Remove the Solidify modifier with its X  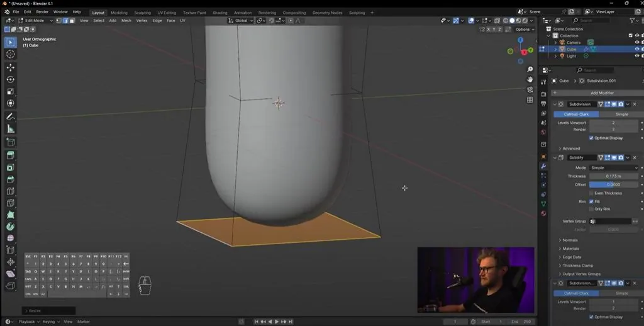[x=635, y=158]
